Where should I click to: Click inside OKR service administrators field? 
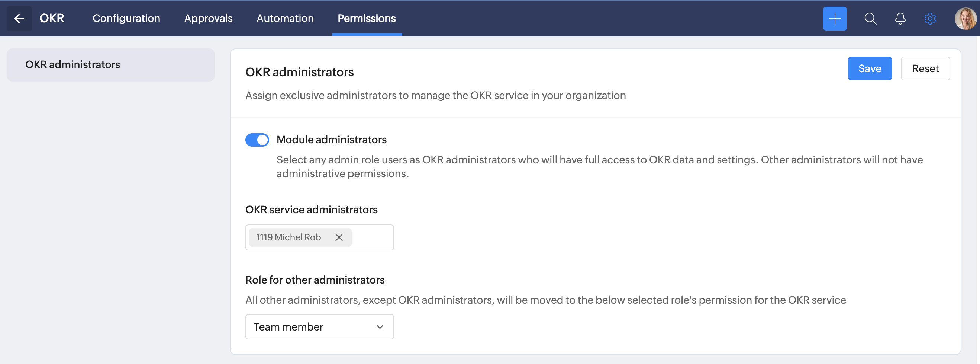372,237
